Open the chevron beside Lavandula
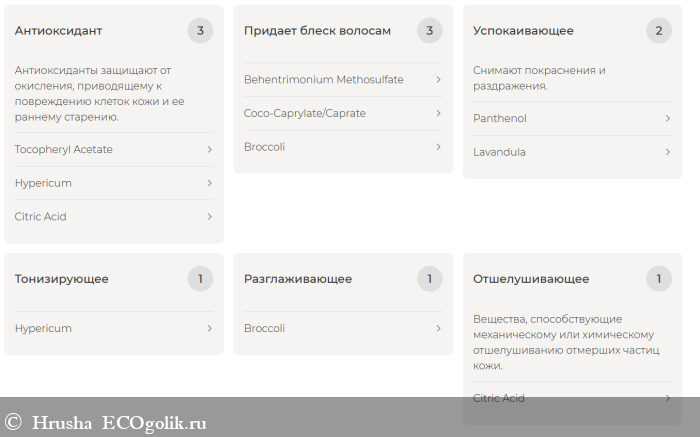 coord(667,152)
